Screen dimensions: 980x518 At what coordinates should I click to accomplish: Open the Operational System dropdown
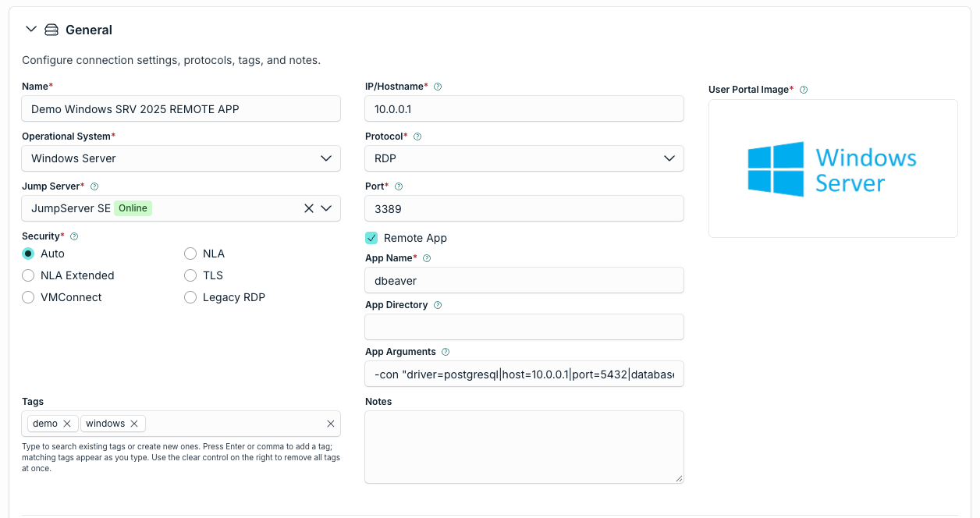pos(181,158)
